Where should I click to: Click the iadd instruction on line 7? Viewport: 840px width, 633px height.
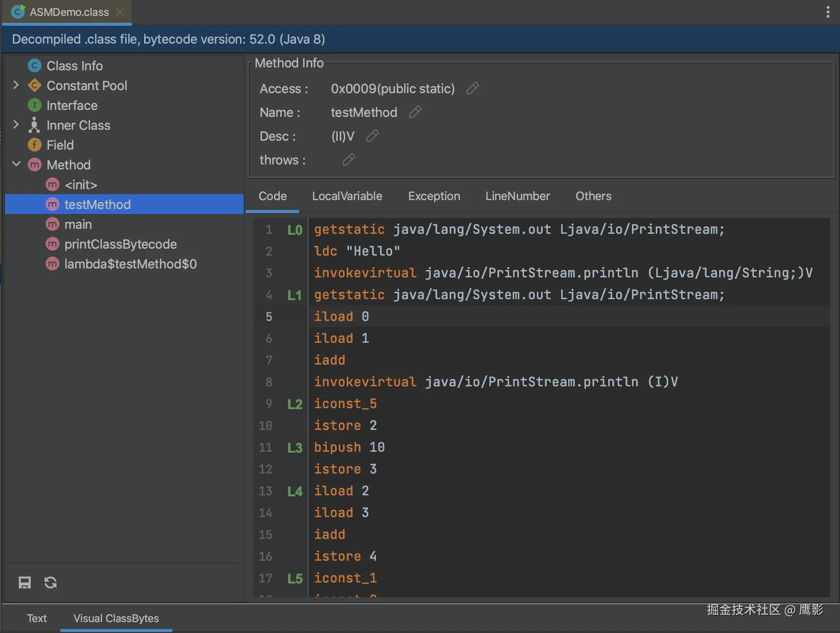[329, 360]
